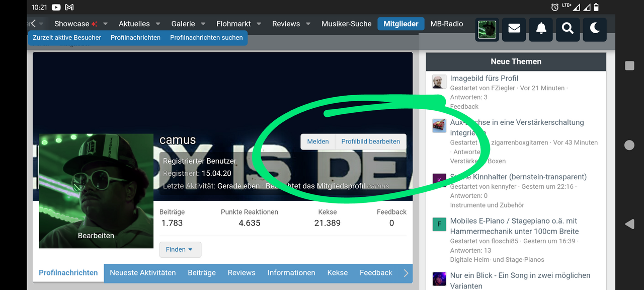Tap Android home circle button
Screen dimensions: 644x290
pos(629,145)
